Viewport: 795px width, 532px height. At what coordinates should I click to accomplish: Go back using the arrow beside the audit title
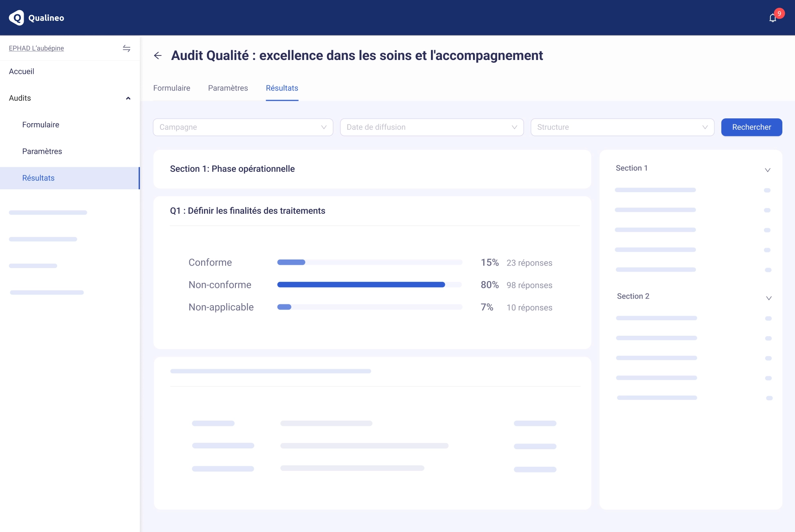[158, 55]
